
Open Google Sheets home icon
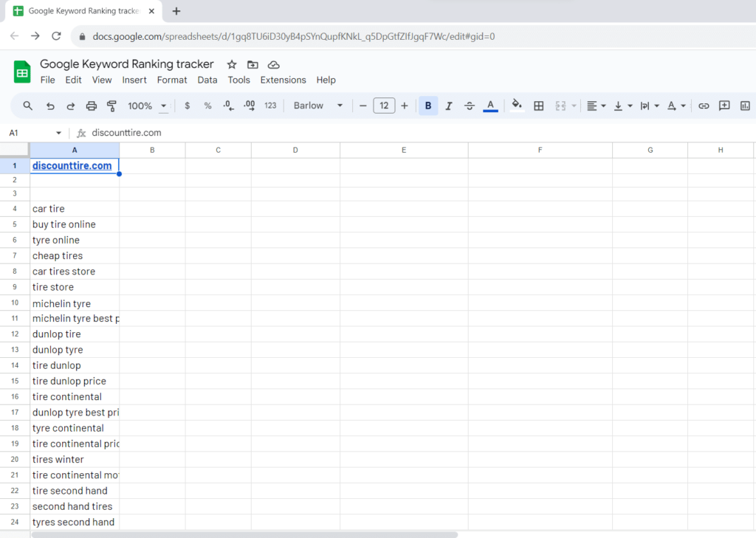(22, 72)
